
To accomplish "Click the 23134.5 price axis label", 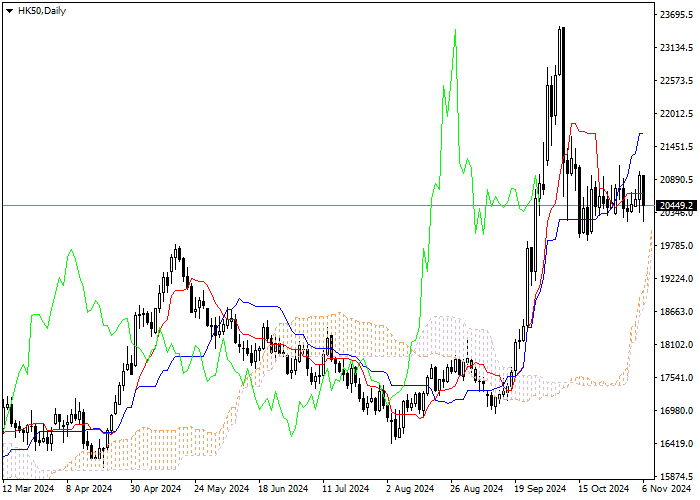I will click(676, 47).
